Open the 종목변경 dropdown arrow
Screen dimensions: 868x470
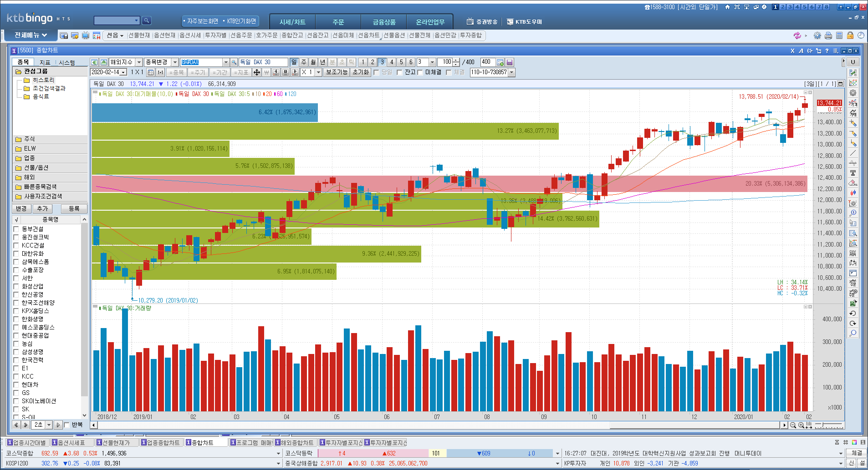pos(175,62)
